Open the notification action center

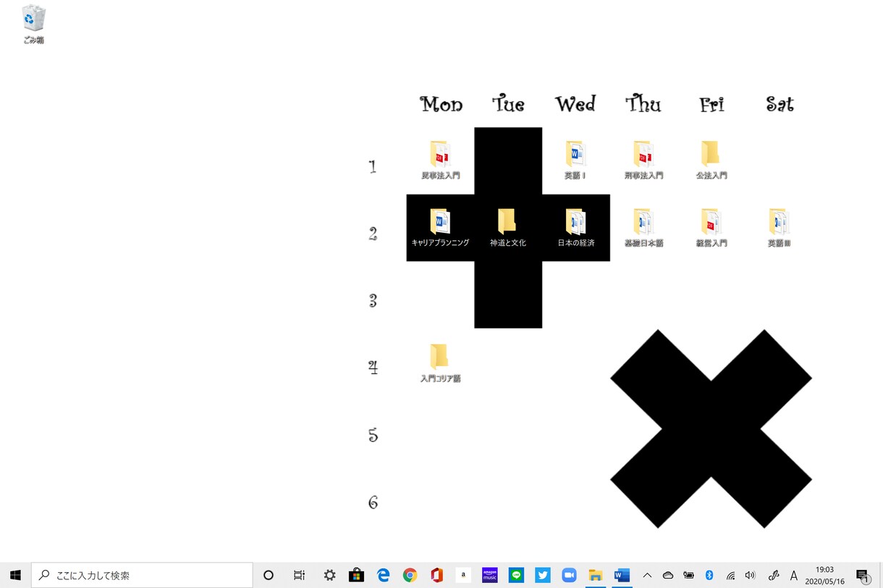(863, 575)
